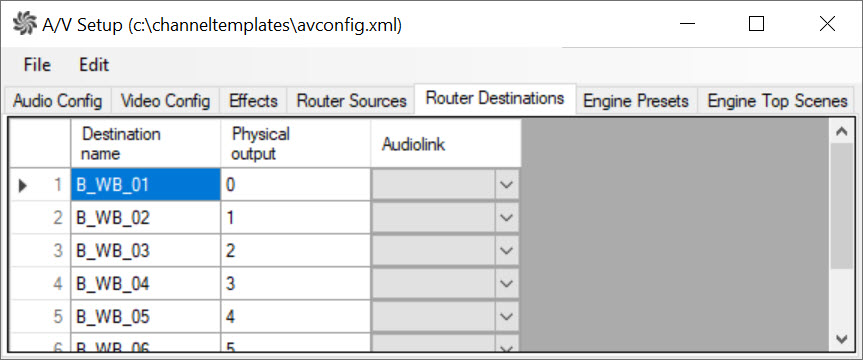Click the scrollbar up arrow
Viewport: 863px width, 360px height.
(x=842, y=131)
